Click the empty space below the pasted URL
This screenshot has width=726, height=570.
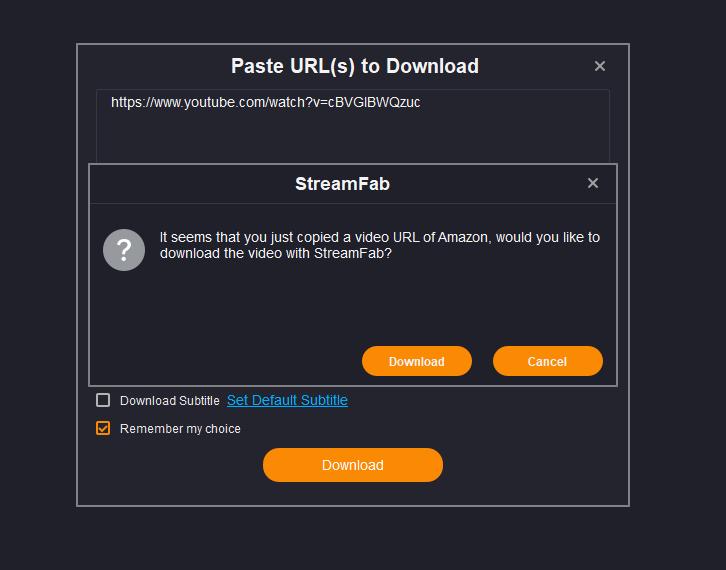tap(350, 138)
